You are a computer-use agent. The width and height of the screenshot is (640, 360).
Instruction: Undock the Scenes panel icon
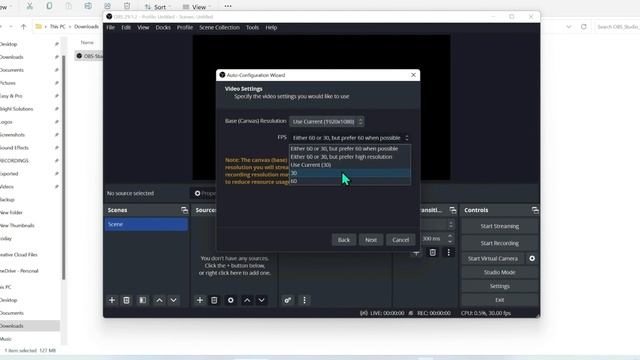pyautogui.click(x=184, y=210)
